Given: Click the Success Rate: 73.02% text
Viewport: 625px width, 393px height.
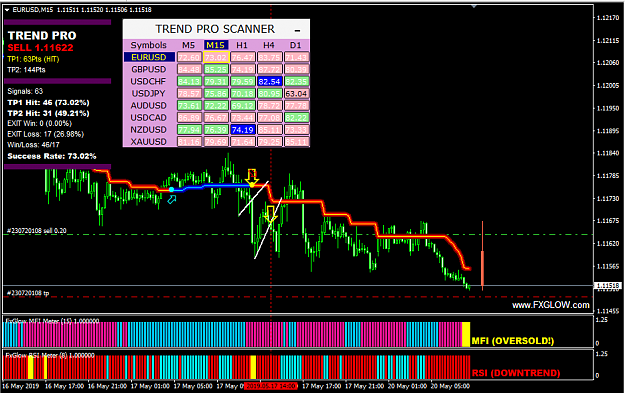Looking at the screenshot, I should click(52, 156).
